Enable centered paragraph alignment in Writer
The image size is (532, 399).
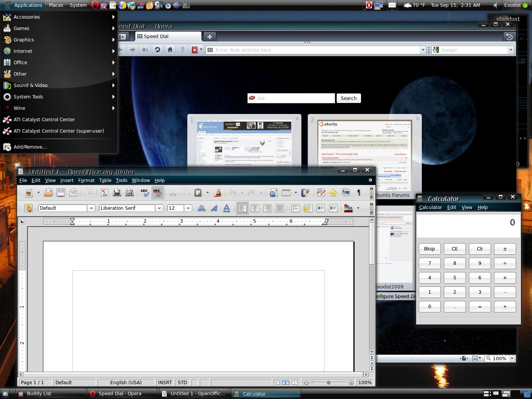coord(255,208)
